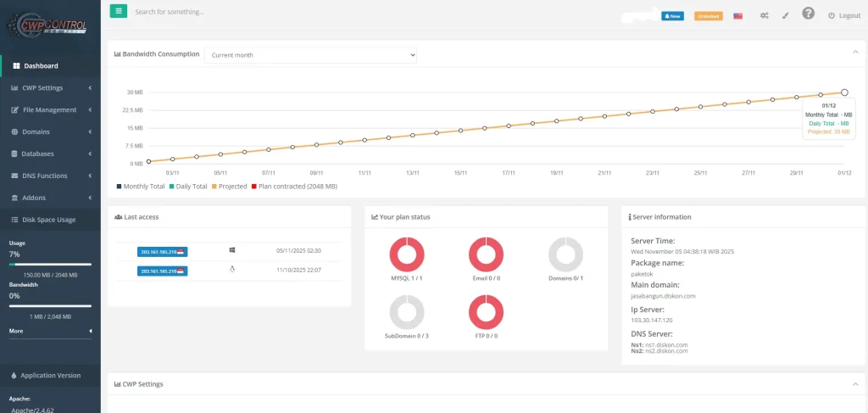Click the paintbrush theme icon

click(785, 16)
